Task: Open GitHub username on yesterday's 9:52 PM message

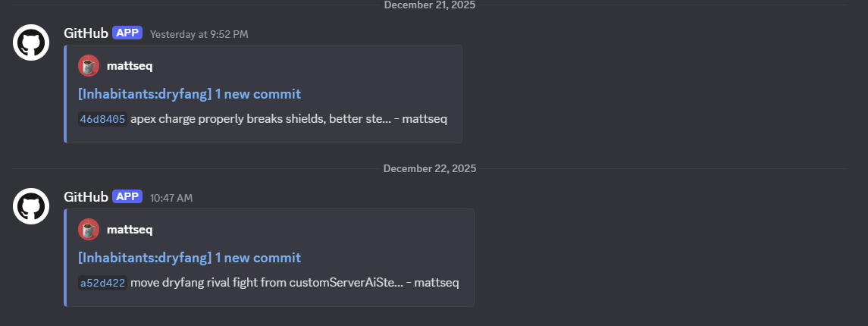Action: tap(86, 33)
